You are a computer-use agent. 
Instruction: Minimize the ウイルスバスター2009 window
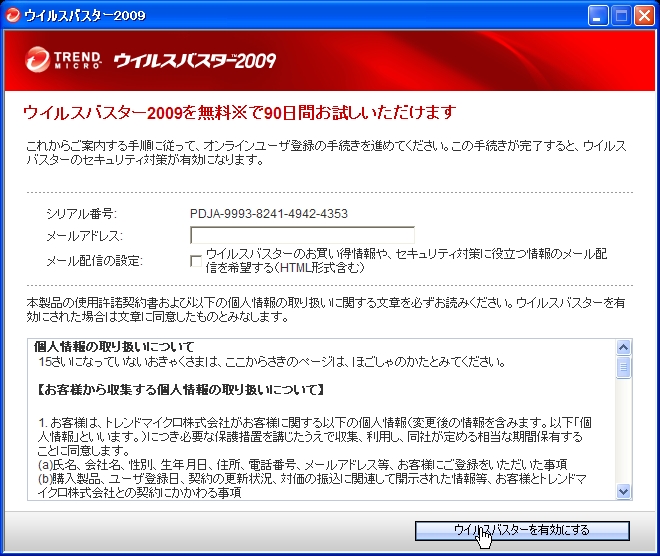click(597, 16)
